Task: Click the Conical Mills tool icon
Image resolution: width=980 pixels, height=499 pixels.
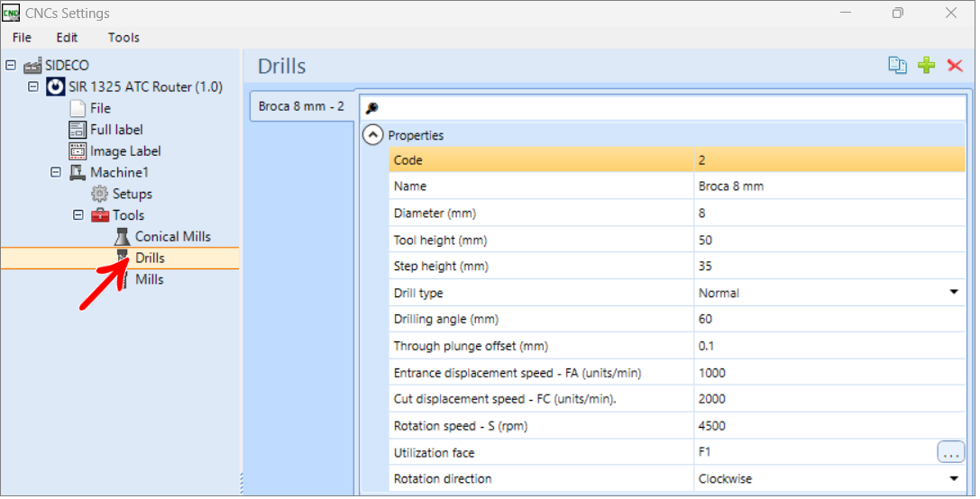Action: pos(123,237)
